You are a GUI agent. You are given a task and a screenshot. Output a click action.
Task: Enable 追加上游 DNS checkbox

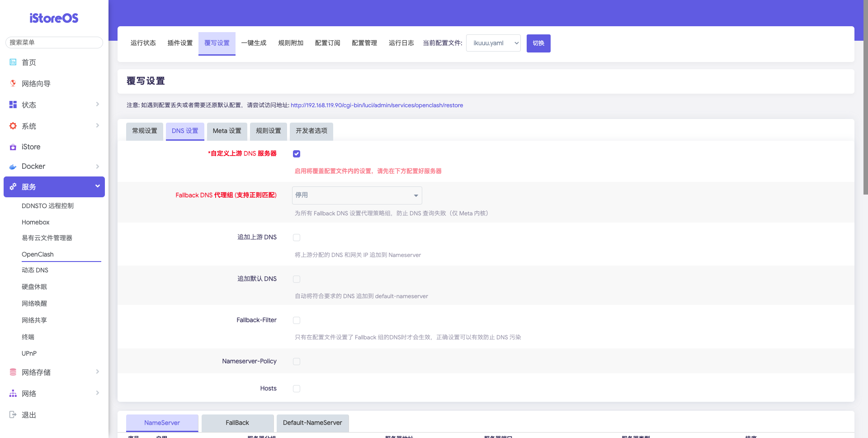[x=297, y=238]
